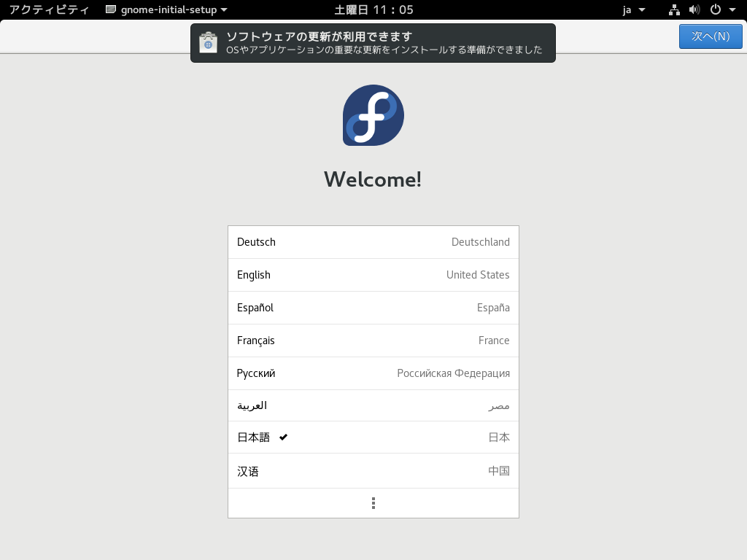Click the France region label
The image size is (747, 560).
(494, 341)
